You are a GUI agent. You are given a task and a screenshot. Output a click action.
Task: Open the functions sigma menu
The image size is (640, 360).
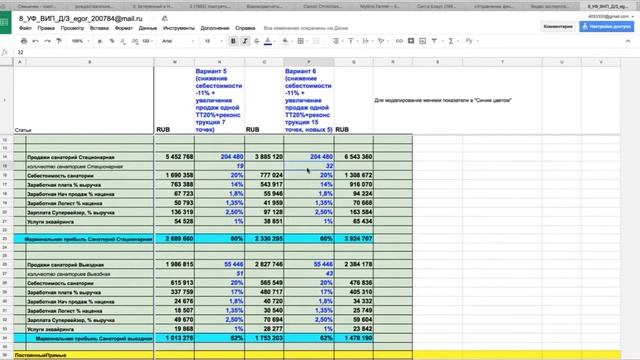coord(452,41)
